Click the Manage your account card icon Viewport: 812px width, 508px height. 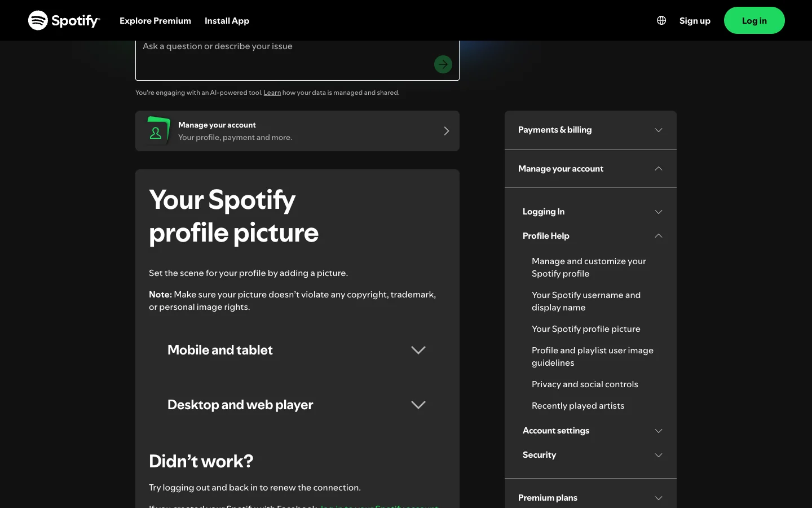pos(157,130)
